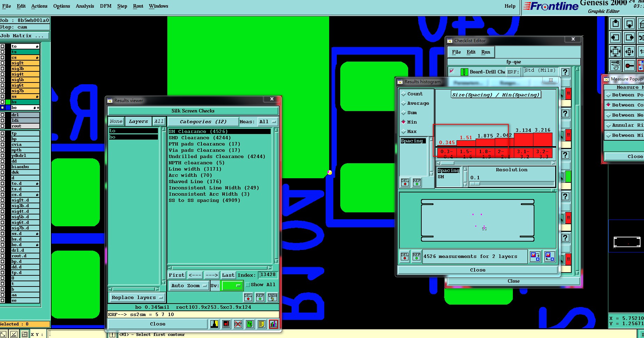
Task: Select Sum statistic in Results histogram
Action: [409, 113]
